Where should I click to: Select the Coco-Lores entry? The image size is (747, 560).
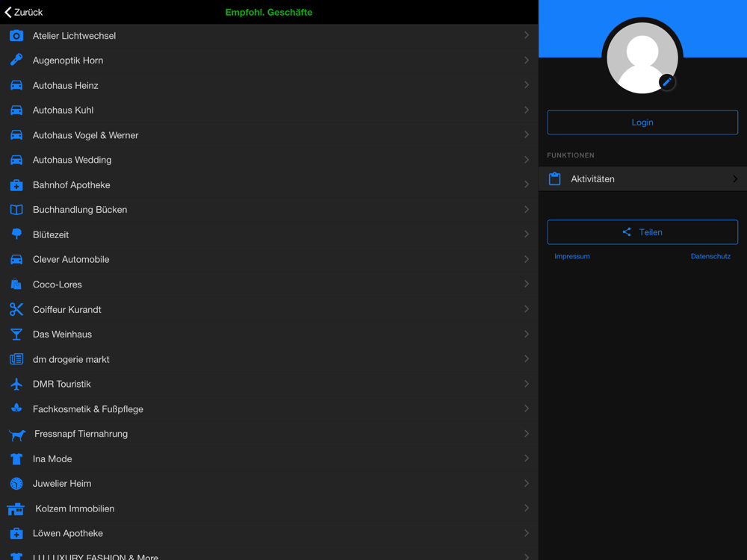pyautogui.click(x=269, y=284)
